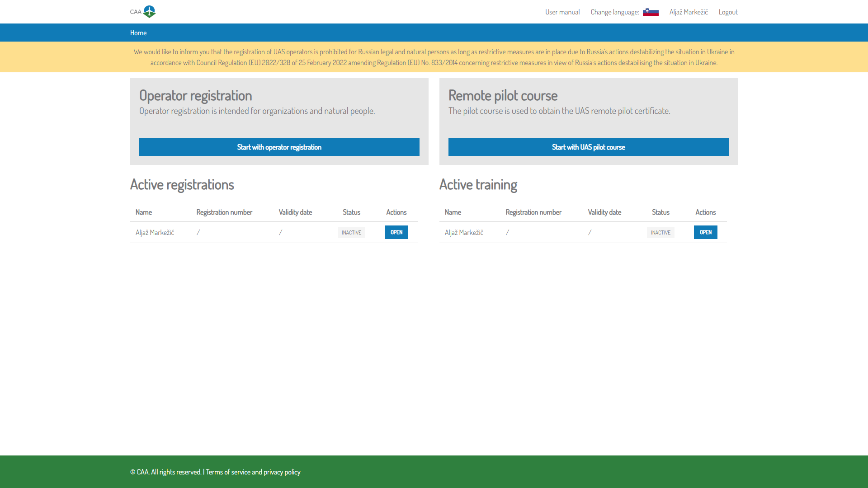Select the name Aljaž Markežič in Active training table
Image resolution: width=868 pixels, height=488 pixels.
(x=464, y=232)
